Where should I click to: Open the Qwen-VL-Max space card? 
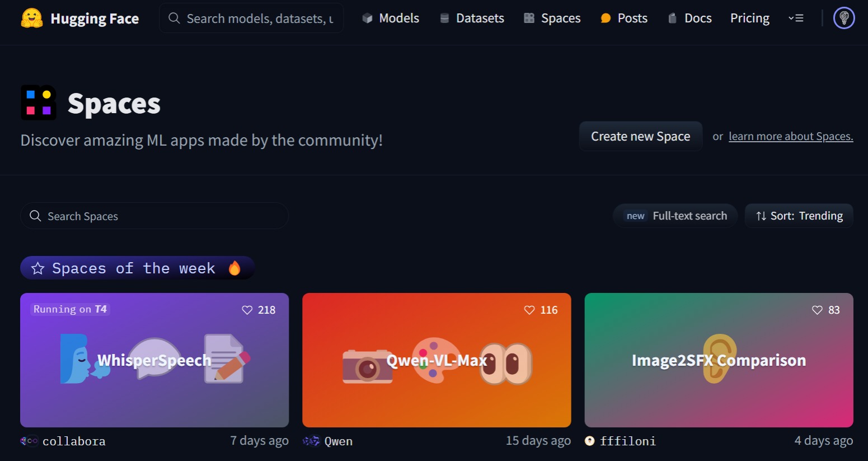(437, 360)
